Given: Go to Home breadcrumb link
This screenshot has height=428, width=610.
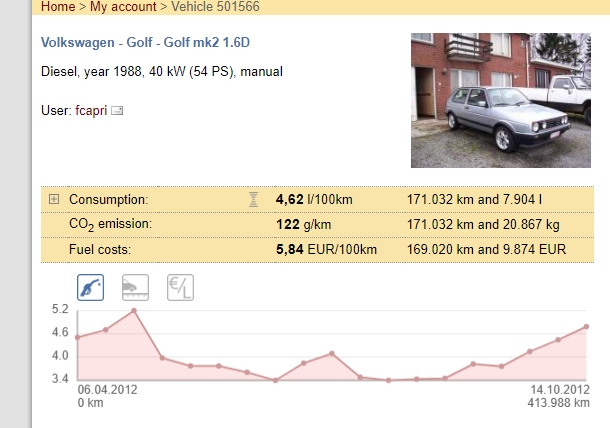Looking at the screenshot, I should 58,7.
